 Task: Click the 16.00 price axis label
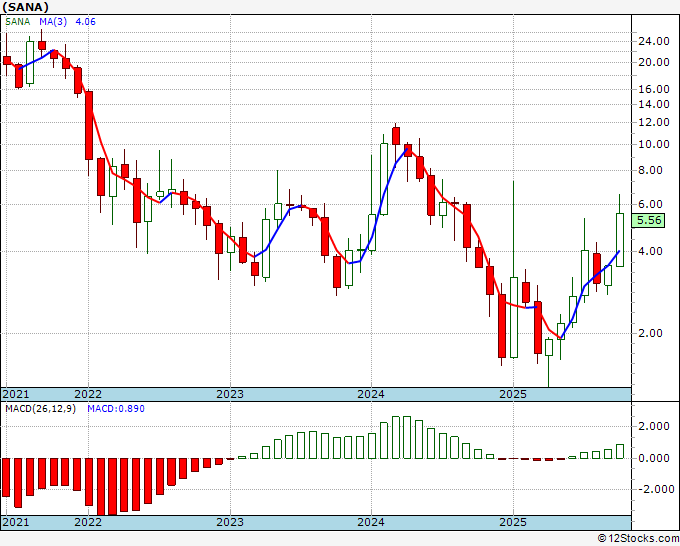(x=654, y=89)
